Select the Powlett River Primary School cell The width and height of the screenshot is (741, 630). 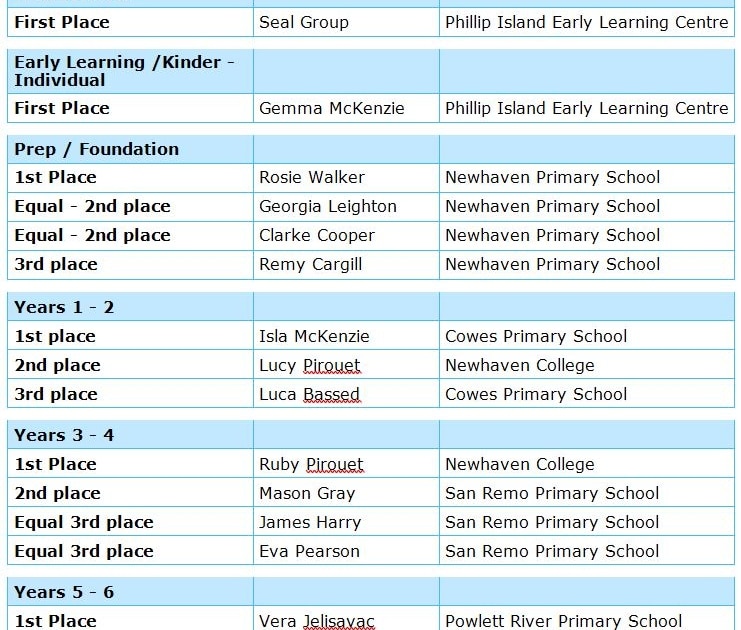563,621
